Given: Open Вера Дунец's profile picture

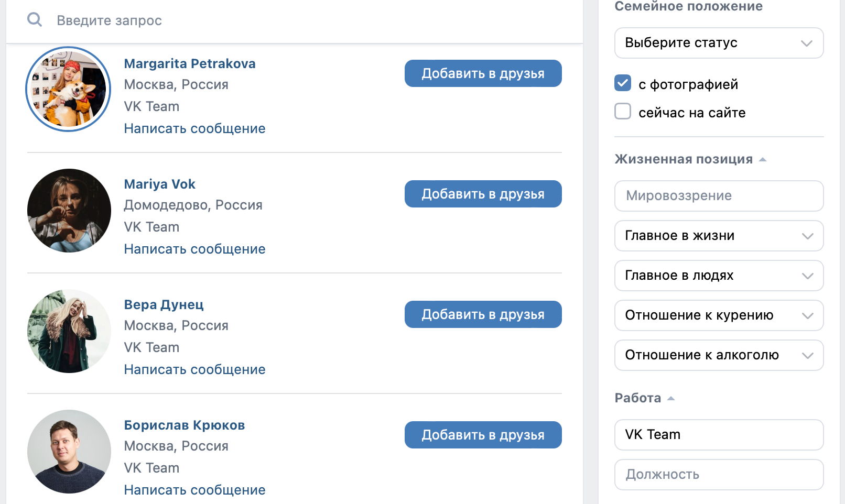Looking at the screenshot, I should (x=69, y=331).
